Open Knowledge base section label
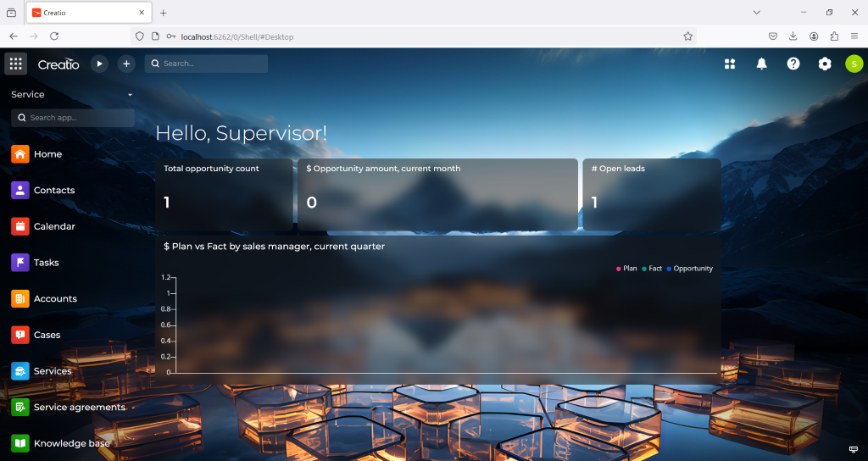 click(x=72, y=443)
